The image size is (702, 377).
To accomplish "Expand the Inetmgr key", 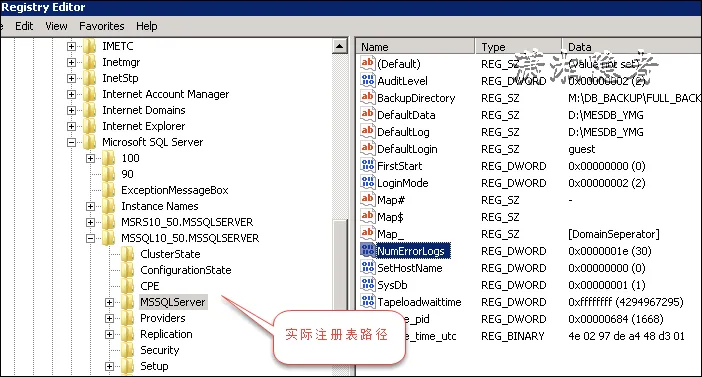I will tap(71, 62).
